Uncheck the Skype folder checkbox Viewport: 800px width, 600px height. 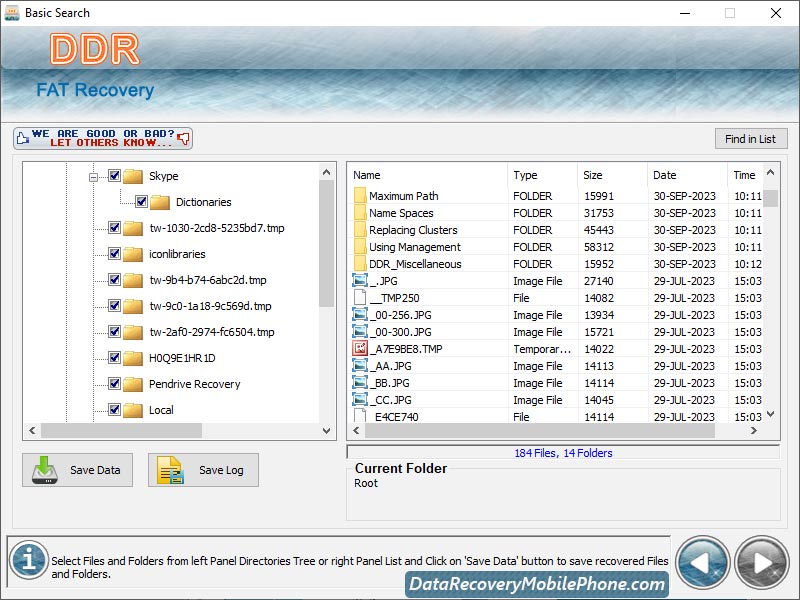(114, 175)
